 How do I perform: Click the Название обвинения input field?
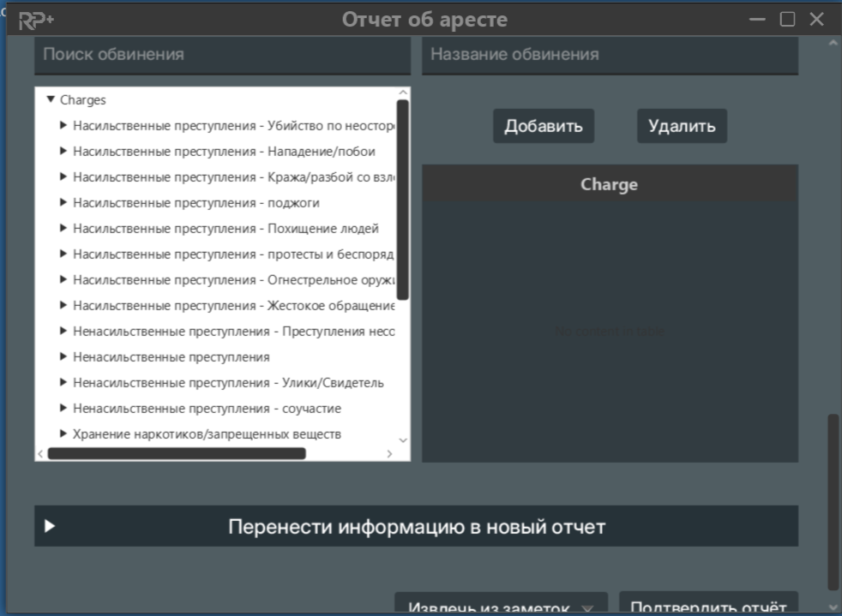tap(610, 55)
